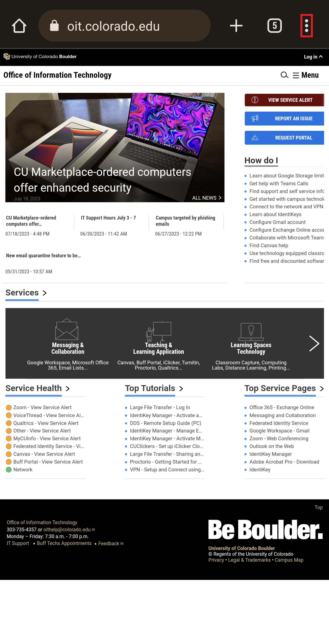Screen dimensions: 329x644
Task: Open a new tab with plus icon
Action: coord(236,26)
